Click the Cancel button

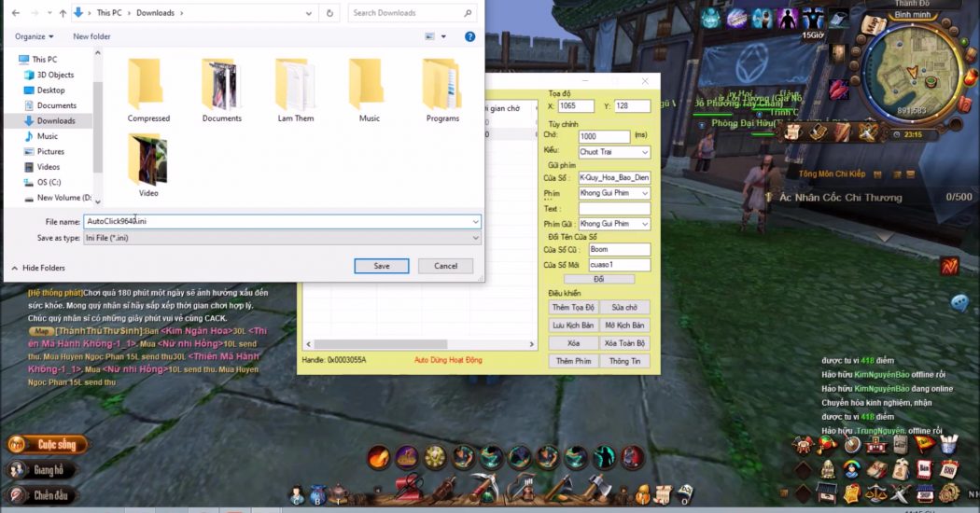tap(445, 266)
